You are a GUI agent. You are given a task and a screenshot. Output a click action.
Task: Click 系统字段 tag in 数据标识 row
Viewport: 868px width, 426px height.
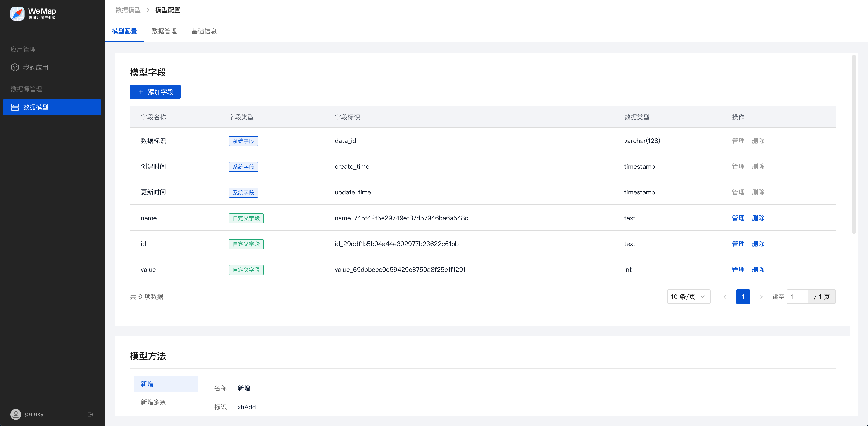(243, 141)
